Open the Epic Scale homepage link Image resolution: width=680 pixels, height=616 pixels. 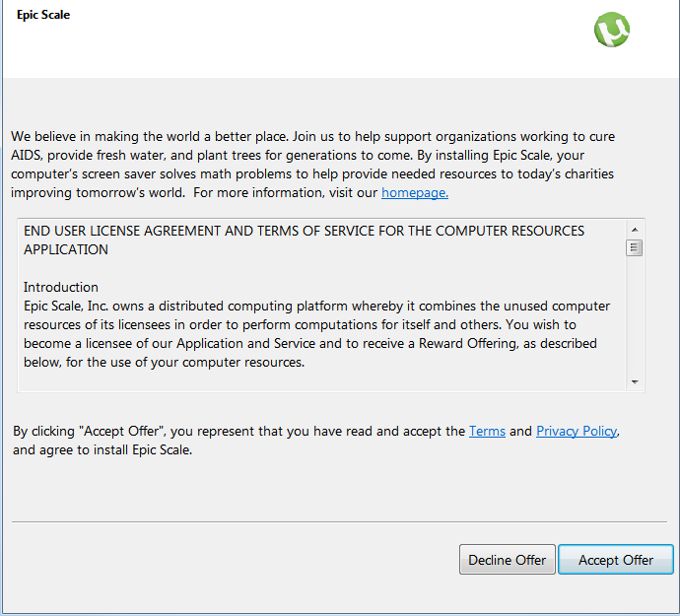[x=414, y=193]
